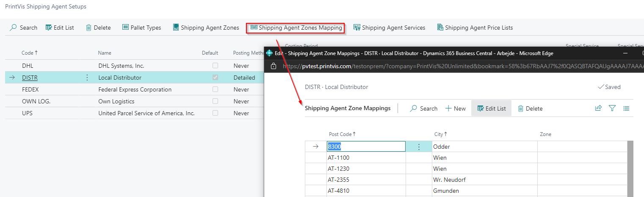Toggle Default checkbox for OWN LOG. row

[x=216, y=101]
